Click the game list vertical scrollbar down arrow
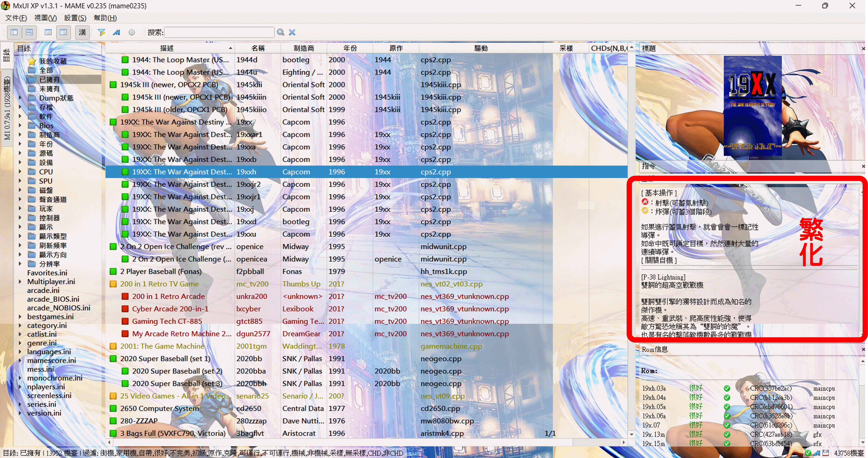 [x=631, y=435]
